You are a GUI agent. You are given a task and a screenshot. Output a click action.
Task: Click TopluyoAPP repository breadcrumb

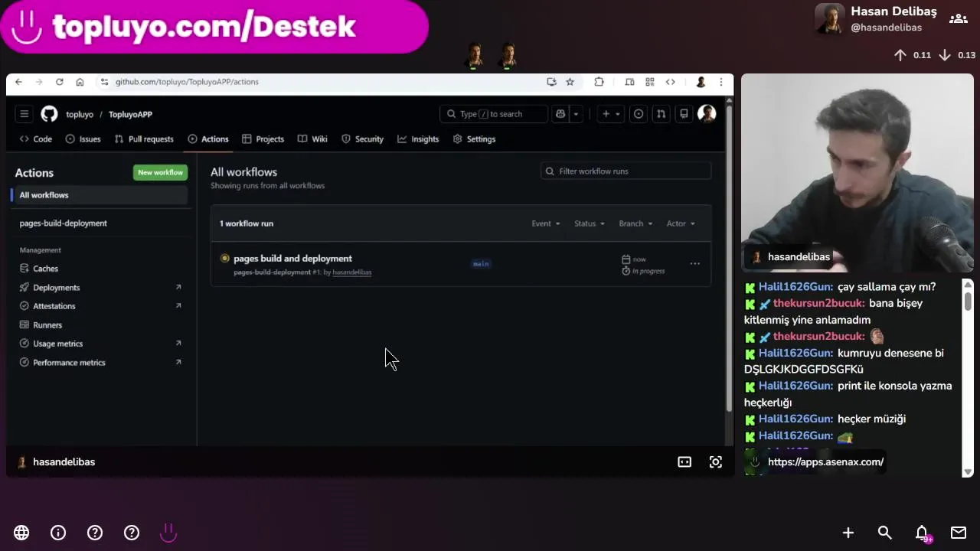[x=130, y=114]
